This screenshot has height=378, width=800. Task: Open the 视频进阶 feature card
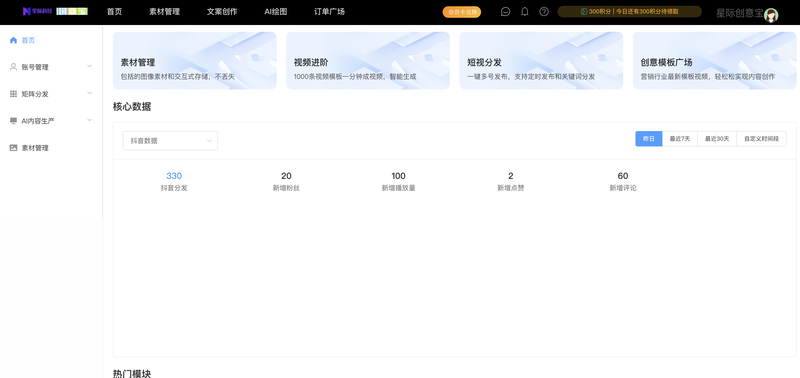[x=368, y=61]
